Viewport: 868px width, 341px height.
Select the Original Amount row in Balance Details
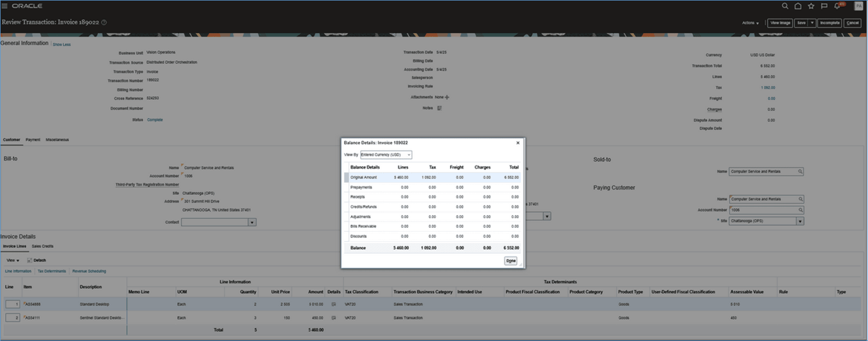[432, 177]
